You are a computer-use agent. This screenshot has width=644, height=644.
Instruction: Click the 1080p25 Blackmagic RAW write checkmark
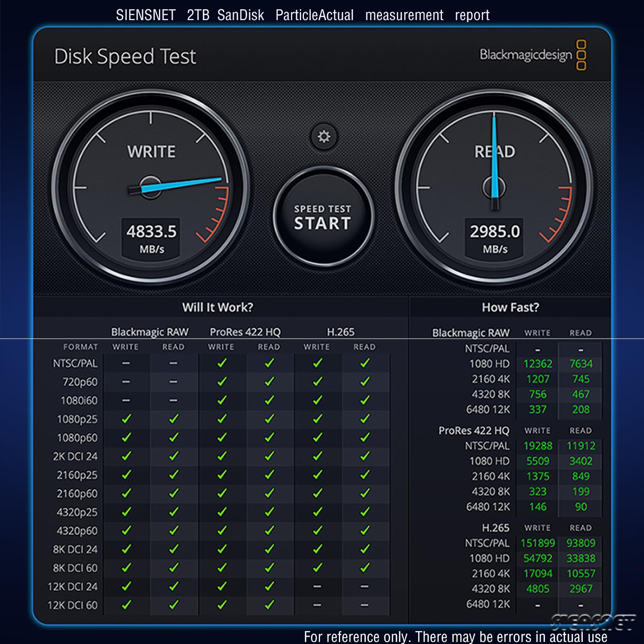126,419
